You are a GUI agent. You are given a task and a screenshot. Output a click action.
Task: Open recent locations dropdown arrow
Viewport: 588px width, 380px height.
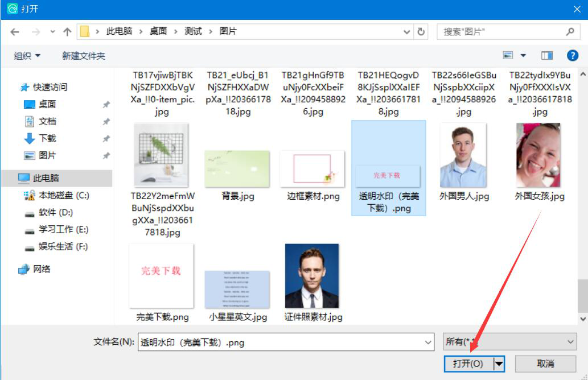52,32
